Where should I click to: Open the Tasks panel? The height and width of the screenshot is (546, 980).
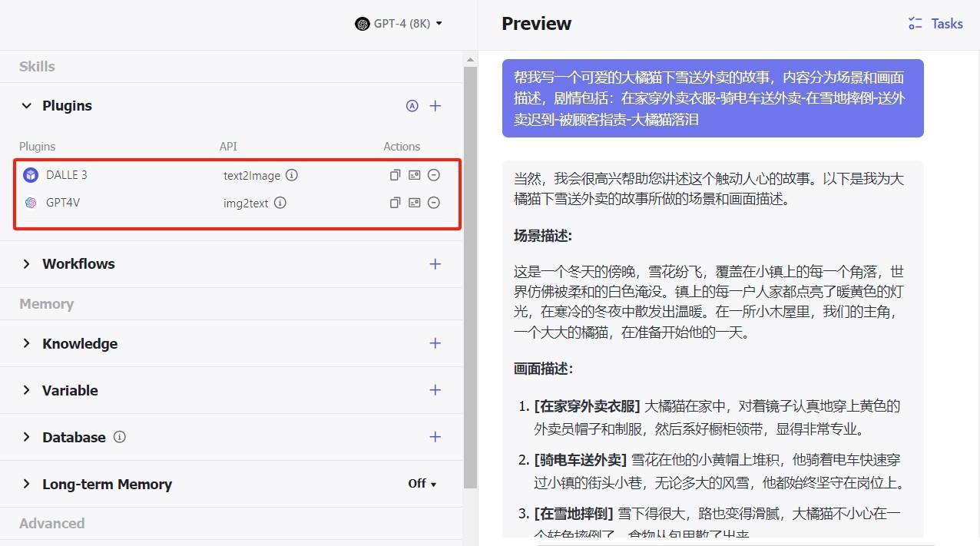coord(935,24)
